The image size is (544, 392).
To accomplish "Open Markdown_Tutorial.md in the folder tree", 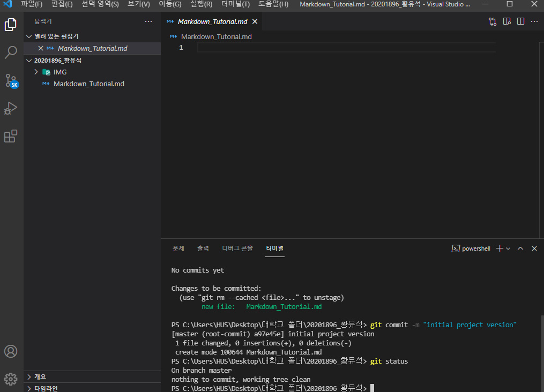I will tap(89, 84).
